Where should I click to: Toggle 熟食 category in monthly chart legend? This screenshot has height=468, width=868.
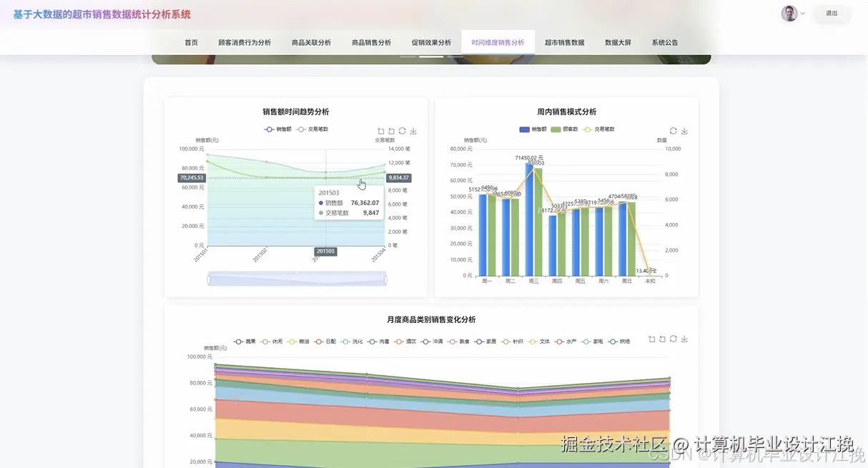click(x=458, y=342)
